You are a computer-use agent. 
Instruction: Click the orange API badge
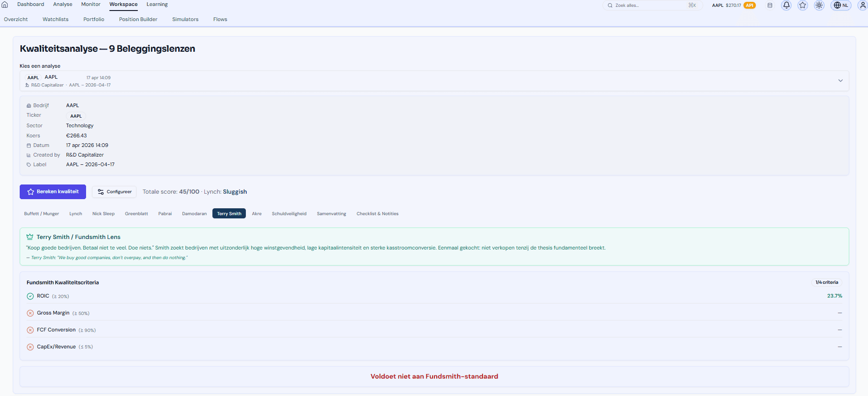click(750, 5)
